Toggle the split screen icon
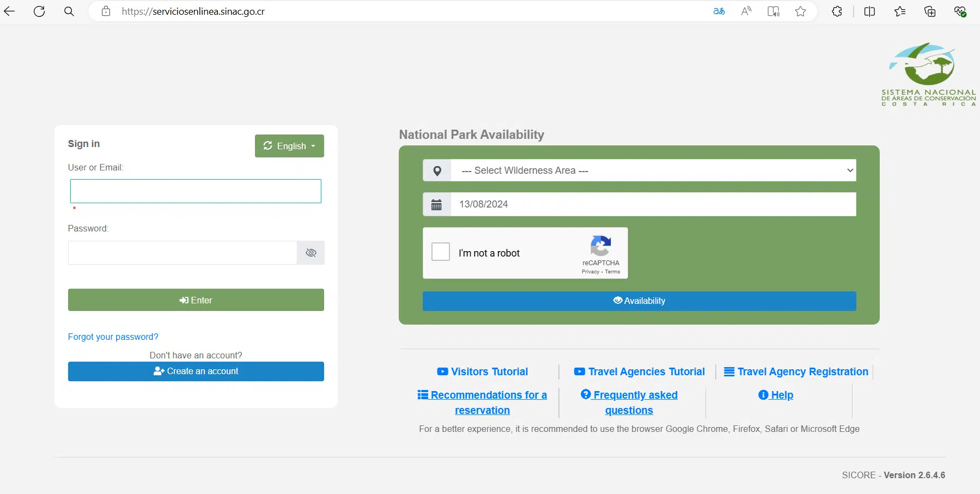Viewport: 980px width, 494px height. coord(870,11)
